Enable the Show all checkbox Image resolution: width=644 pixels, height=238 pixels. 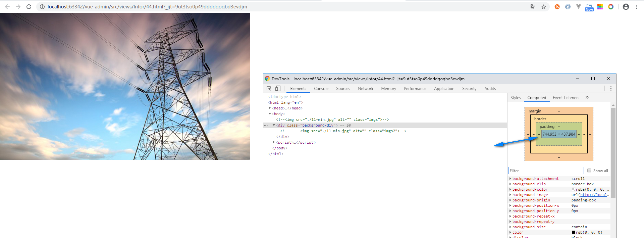[589, 171]
